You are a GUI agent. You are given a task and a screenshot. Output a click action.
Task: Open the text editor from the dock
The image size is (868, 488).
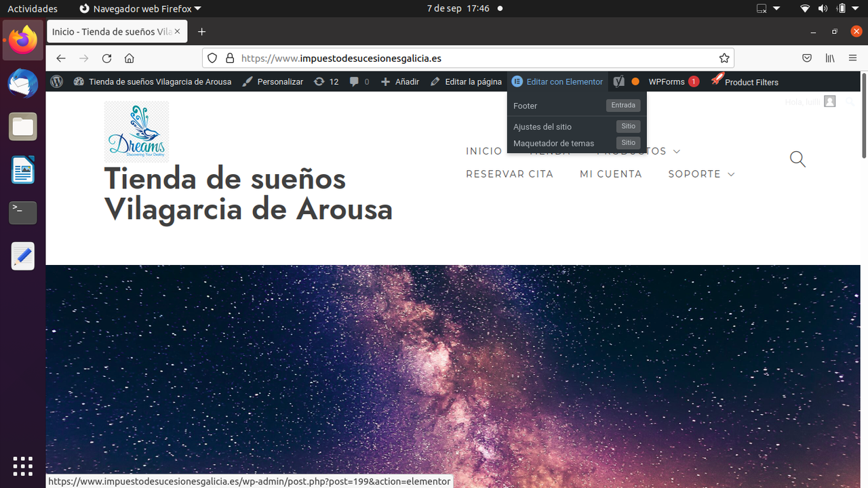[23, 256]
